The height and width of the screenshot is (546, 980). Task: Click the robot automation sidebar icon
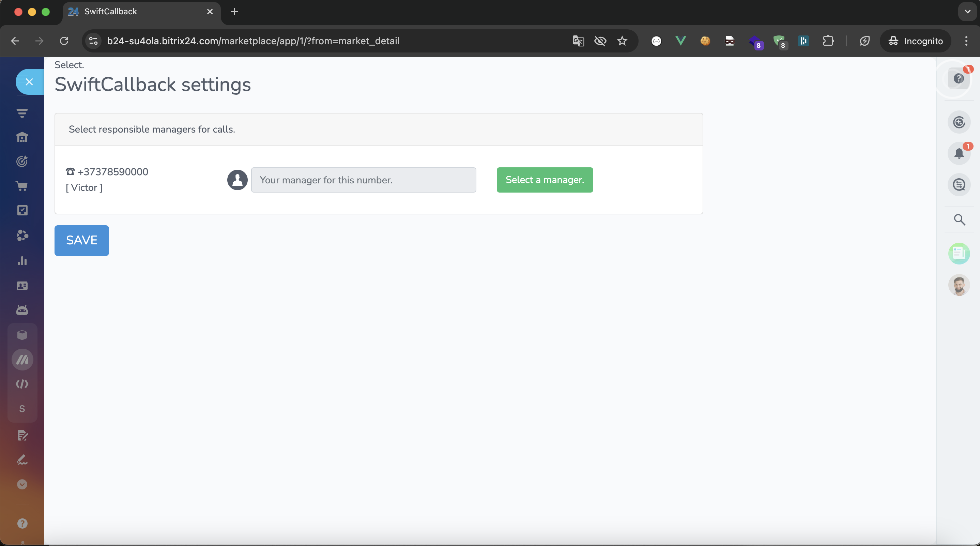22,310
